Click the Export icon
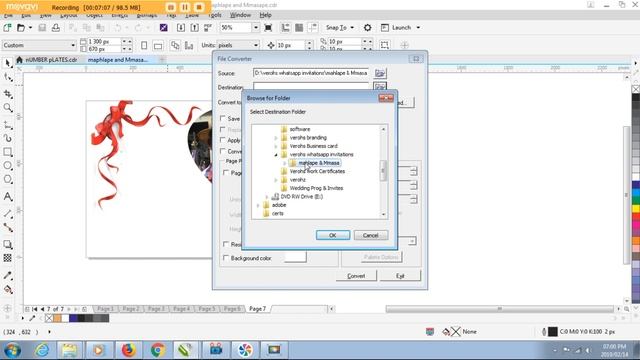 (x=195, y=28)
